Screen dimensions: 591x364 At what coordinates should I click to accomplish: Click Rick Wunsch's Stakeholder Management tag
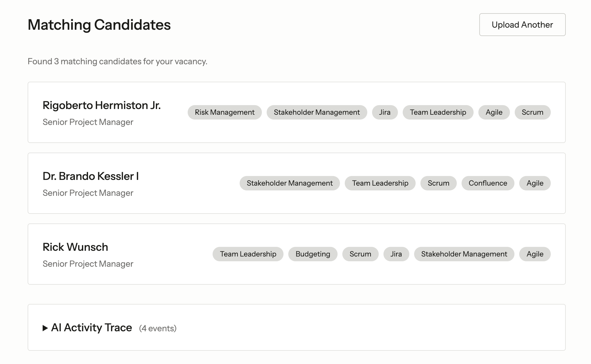click(464, 254)
